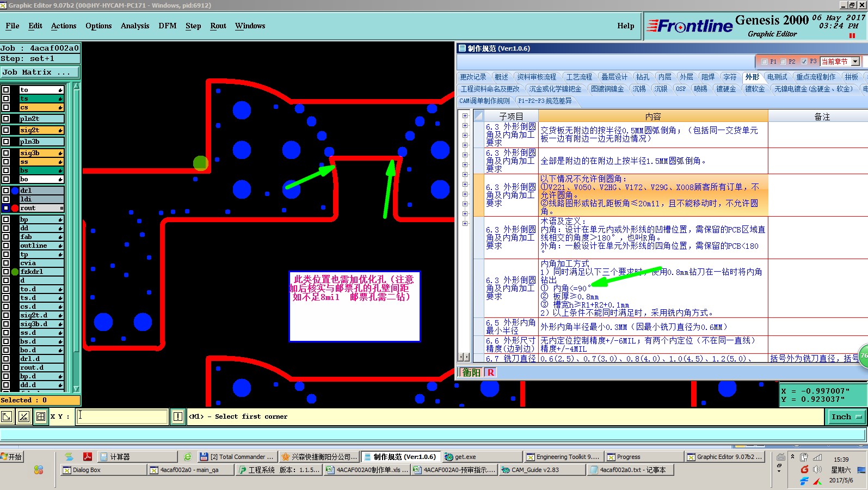Screen dimensions: 868x490
Task: Click the coordinate entry mode icon left of X Y
Action: 7,416
